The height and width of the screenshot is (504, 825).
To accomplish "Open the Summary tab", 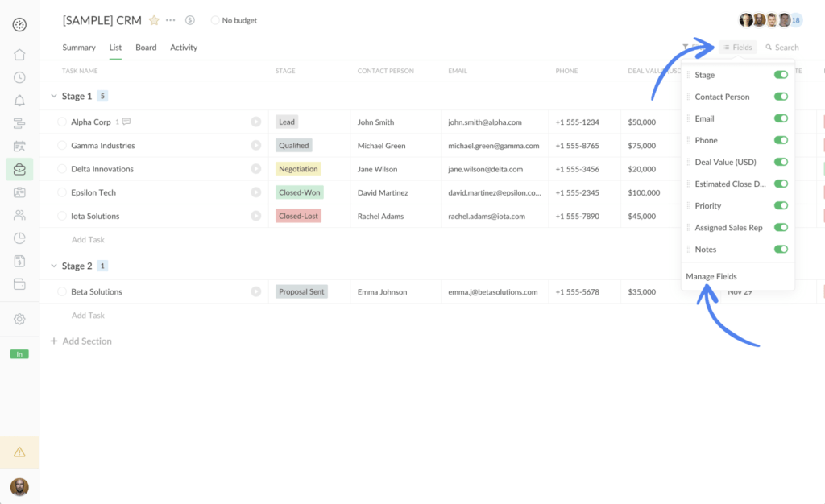I will pyautogui.click(x=78, y=47).
